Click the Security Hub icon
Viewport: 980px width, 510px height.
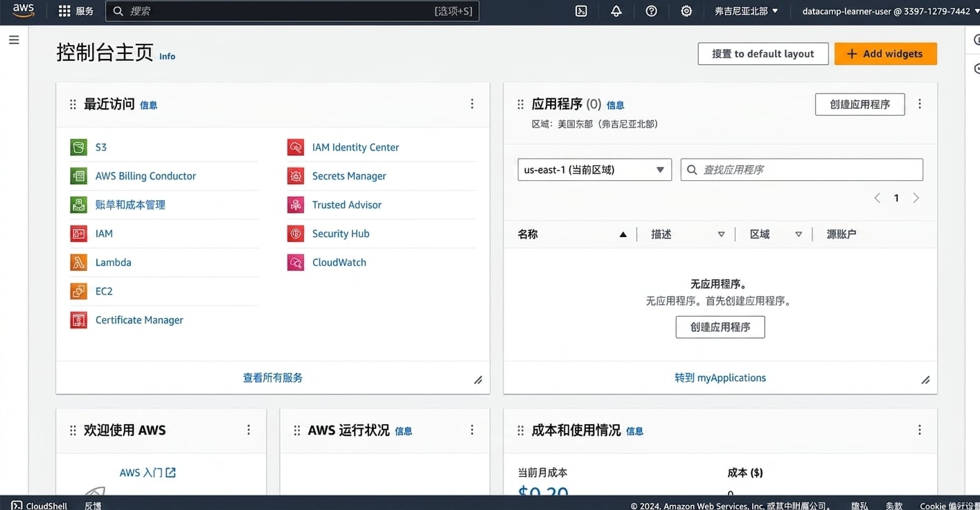click(296, 234)
